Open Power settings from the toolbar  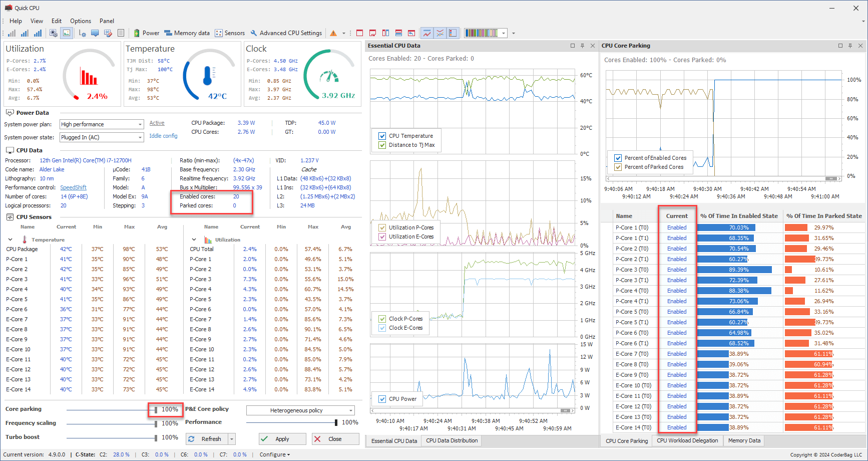tap(146, 33)
